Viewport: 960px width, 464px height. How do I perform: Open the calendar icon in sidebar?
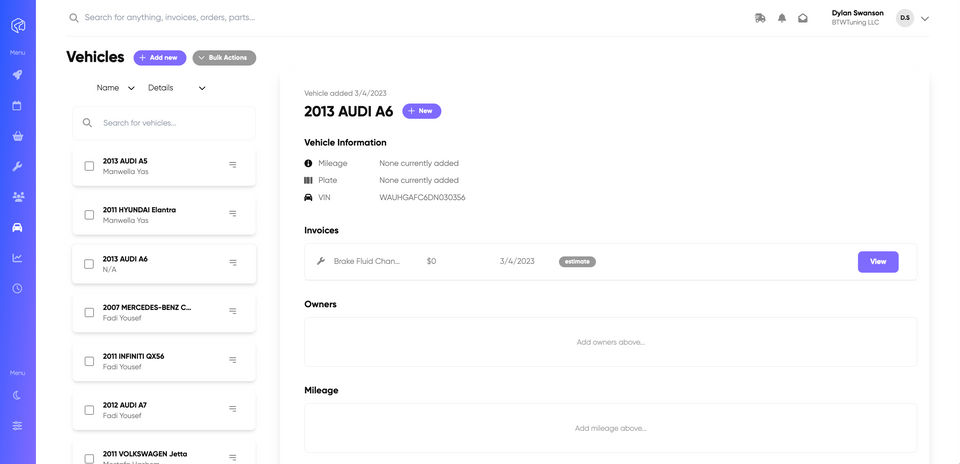click(17, 105)
